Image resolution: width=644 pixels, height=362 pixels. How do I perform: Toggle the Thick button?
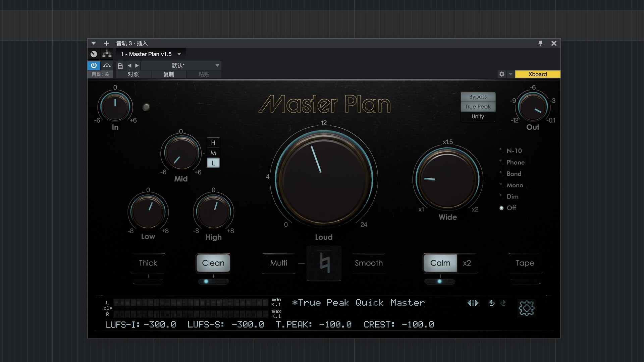tap(148, 263)
